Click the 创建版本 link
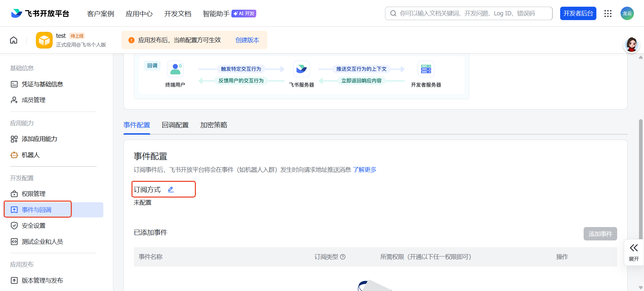Image resolution: width=644 pixels, height=291 pixels. coord(247,40)
